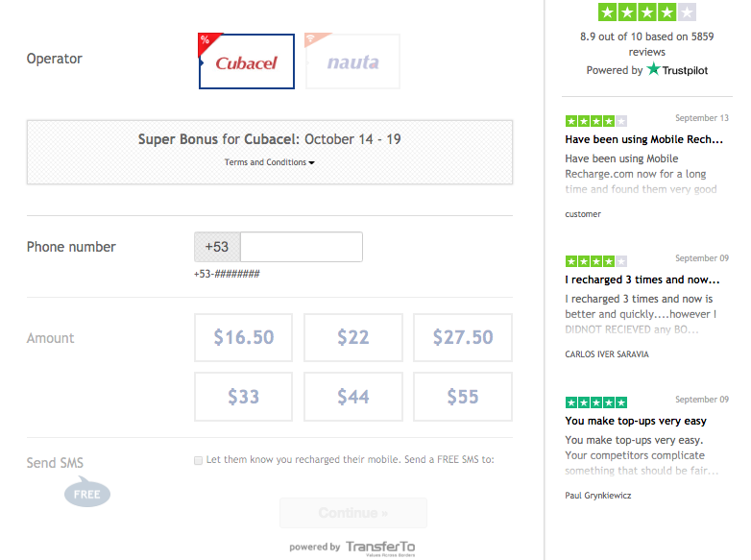Click the overall four-star rating graphic
This screenshot has width=751, height=560.
click(647, 12)
